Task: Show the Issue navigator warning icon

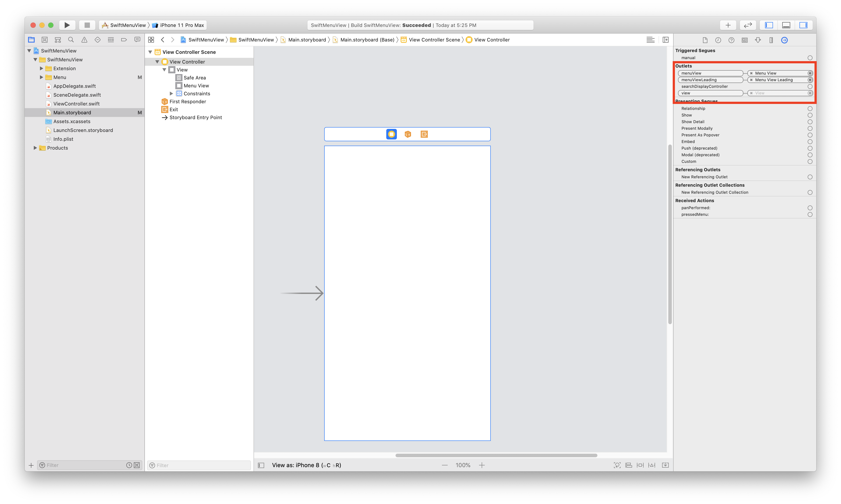Action: [x=84, y=40]
